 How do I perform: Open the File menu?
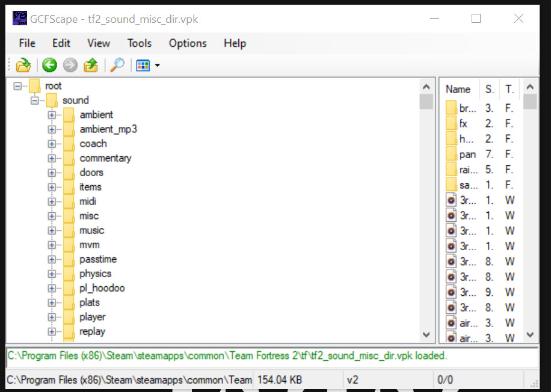tap(27, 43)
